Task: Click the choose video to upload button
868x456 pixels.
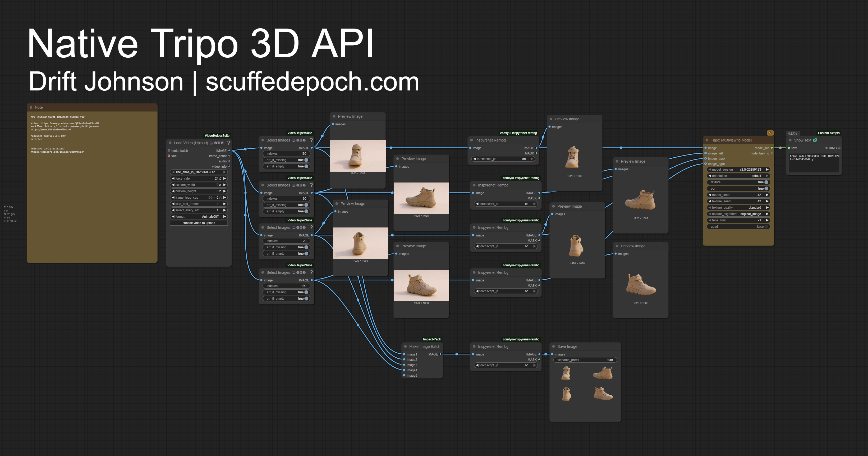Action: 199,223
